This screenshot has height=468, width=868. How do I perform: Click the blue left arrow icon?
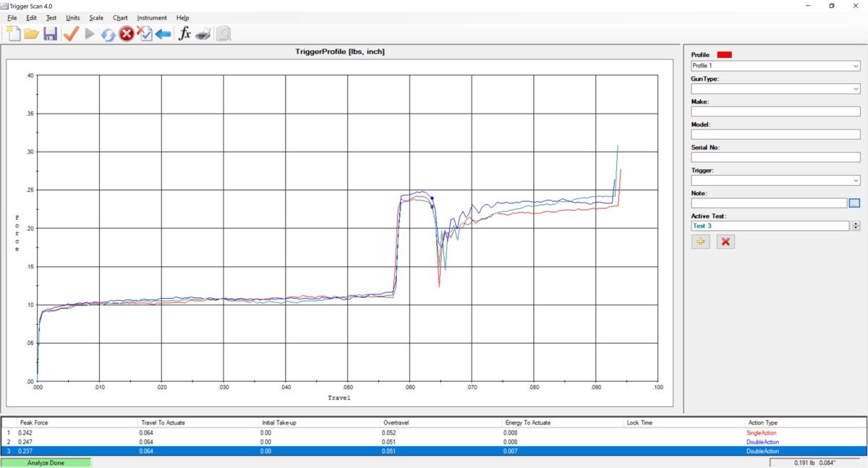(163, 33)
